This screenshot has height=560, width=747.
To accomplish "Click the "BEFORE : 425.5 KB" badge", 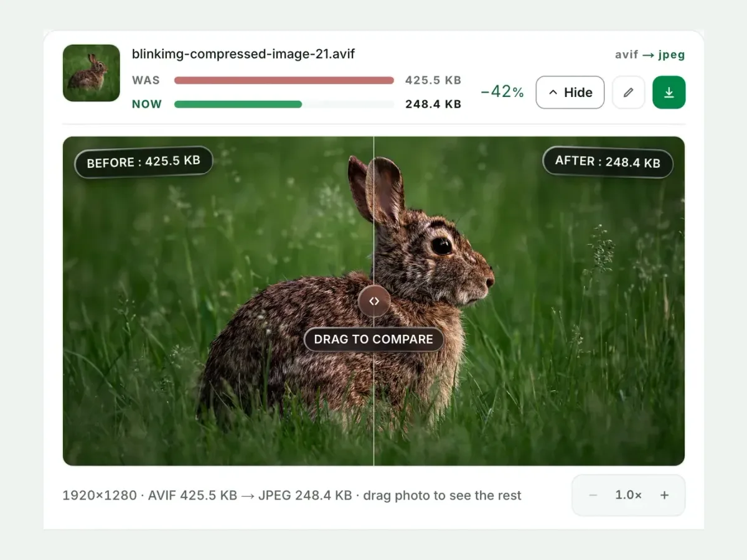I will (144, 162).
